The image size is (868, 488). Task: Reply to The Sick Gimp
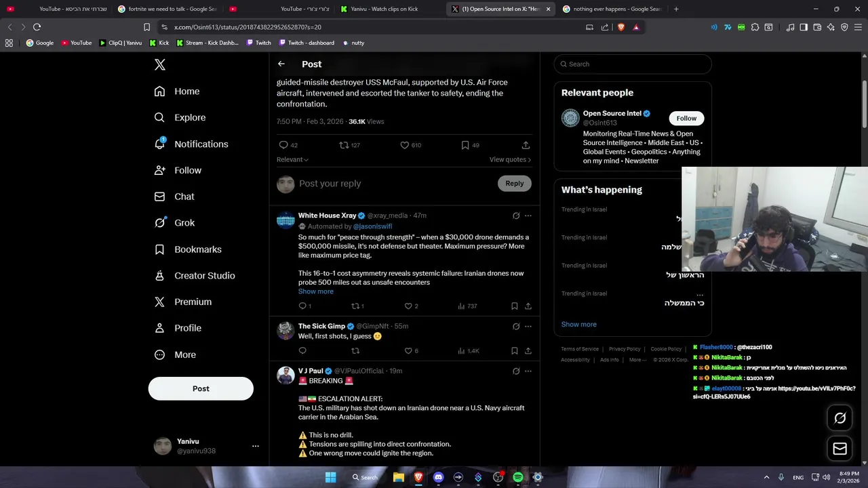tap(302, 350)
